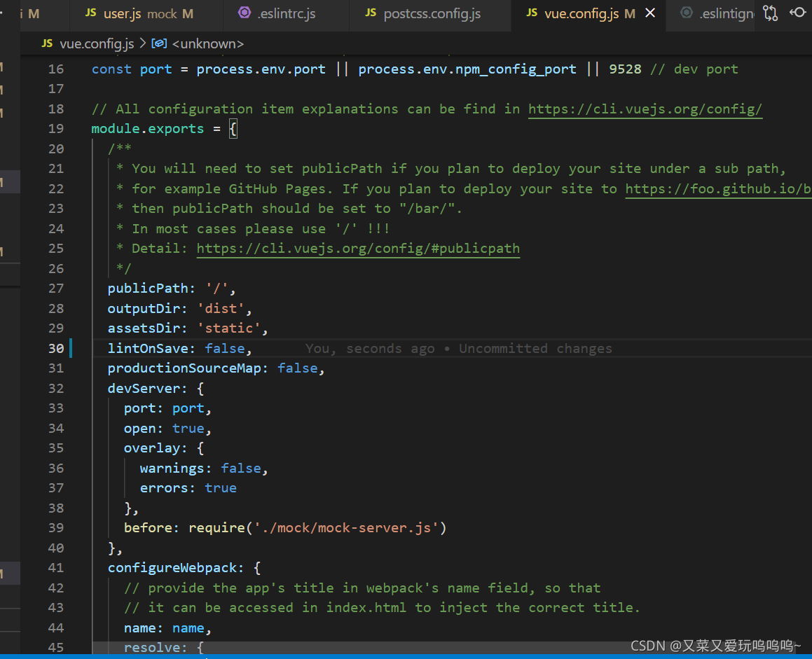This screenshot has height=659, width=812.
Task: Click the './mock/mock-server.js' string
Action: coord(346,528)
